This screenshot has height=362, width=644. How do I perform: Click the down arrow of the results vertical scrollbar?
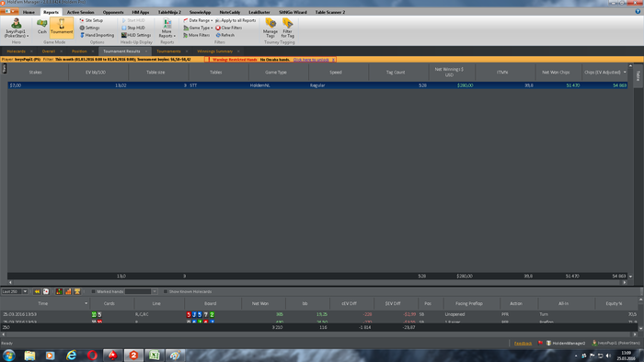[630, 277]
